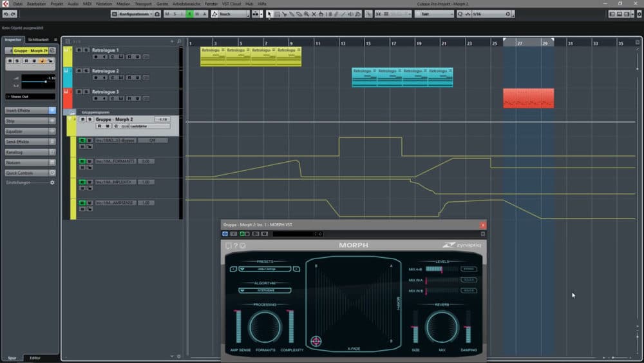Close the MORPH VST plugin window
The width and height of the screenshot is (644, 363).
(483, 225)
